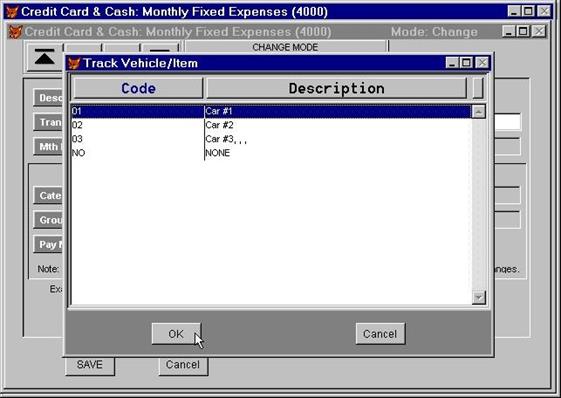Select Car #1 description cell
Image resolution: width=561 pixels, height=398 pixels.
tap(338, 111)
